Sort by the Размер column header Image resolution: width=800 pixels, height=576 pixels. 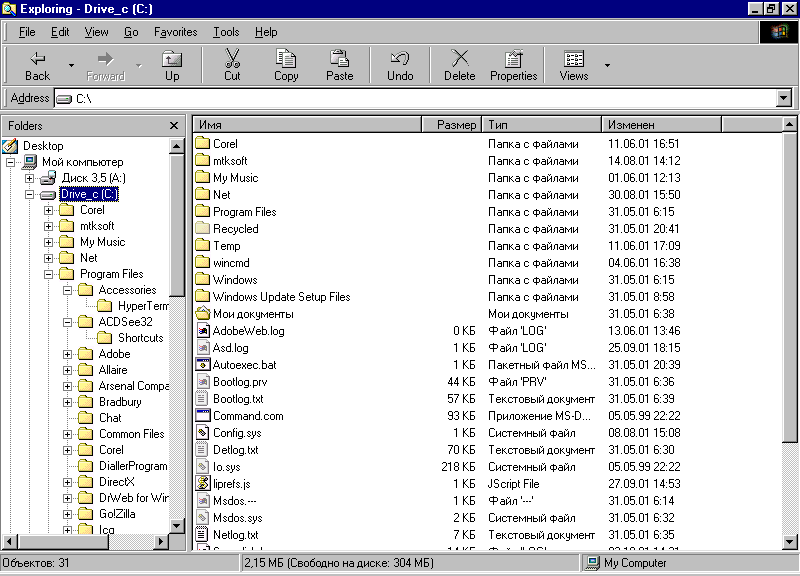tap(452, 124)
